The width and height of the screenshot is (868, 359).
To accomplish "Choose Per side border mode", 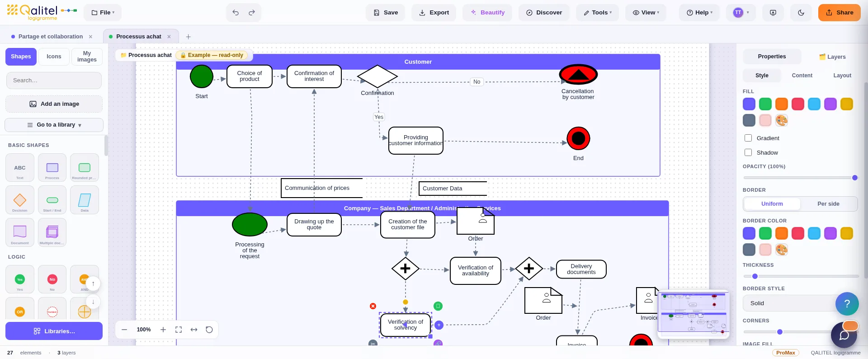I will coord(828,204).
